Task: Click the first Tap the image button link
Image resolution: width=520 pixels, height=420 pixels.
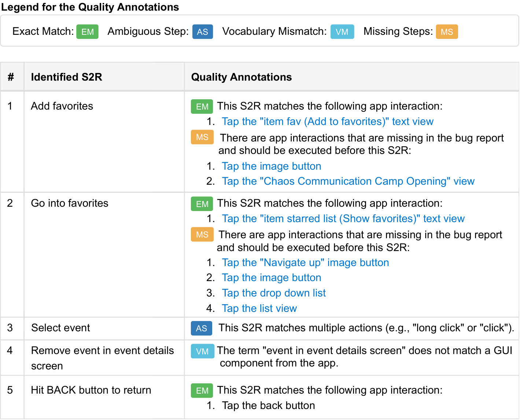Action: [272, 166]
